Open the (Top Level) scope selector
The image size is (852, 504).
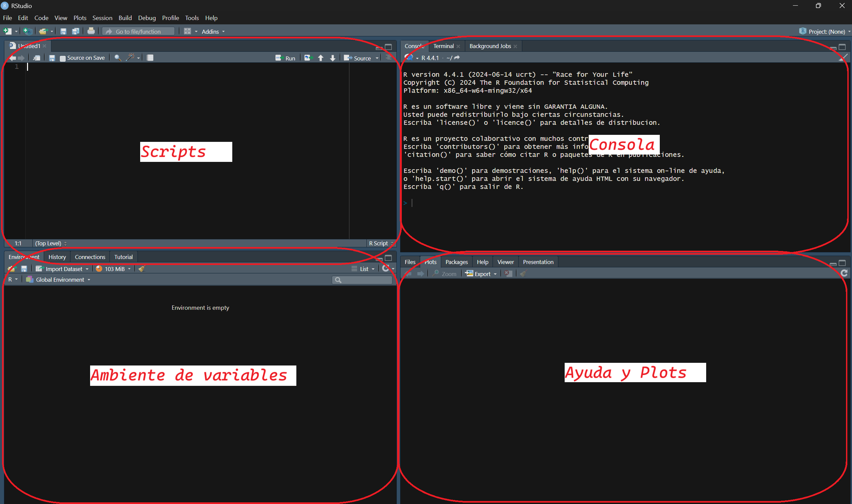(51, 244)
